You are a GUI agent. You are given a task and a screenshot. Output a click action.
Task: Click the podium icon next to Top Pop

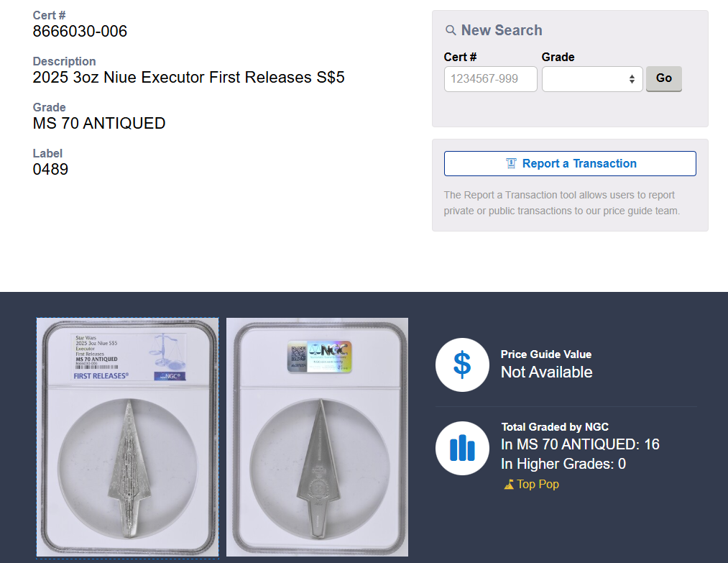[x=509, y=485]
